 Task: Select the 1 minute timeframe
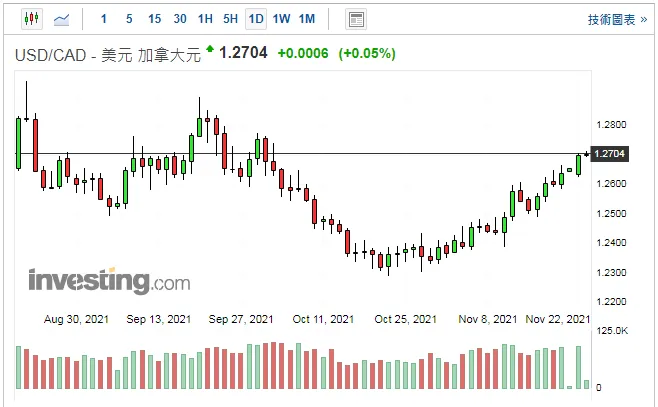coord(104,19)
